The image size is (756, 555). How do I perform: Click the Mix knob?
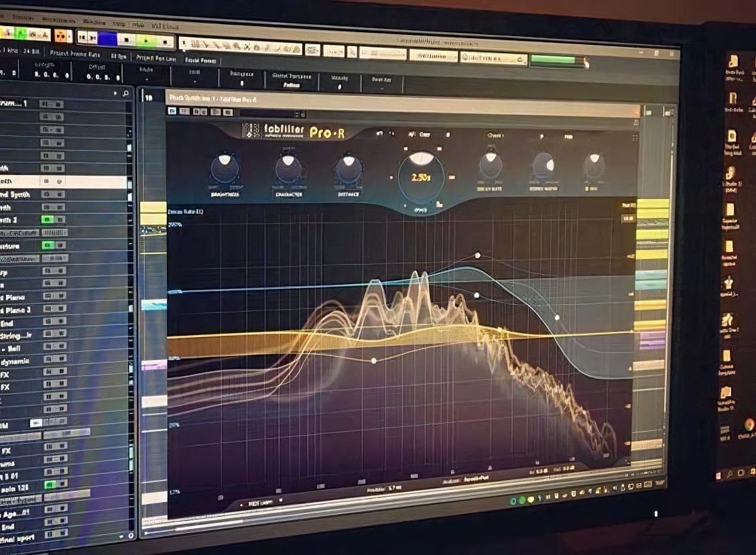point(594,167)
